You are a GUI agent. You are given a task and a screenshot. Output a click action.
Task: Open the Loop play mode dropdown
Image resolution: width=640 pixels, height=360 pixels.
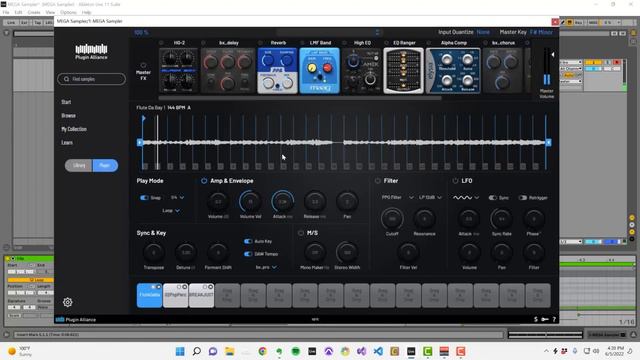pos(171,211)
